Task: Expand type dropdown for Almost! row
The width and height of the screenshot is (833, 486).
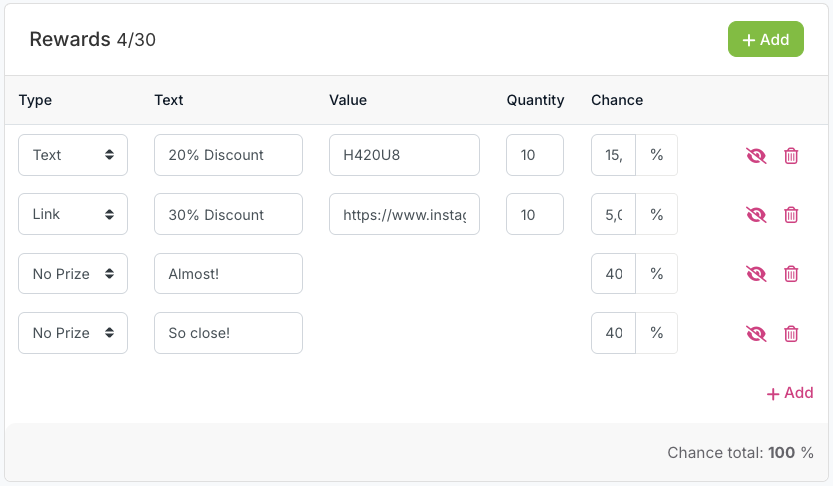Action: tap(73, 274)
